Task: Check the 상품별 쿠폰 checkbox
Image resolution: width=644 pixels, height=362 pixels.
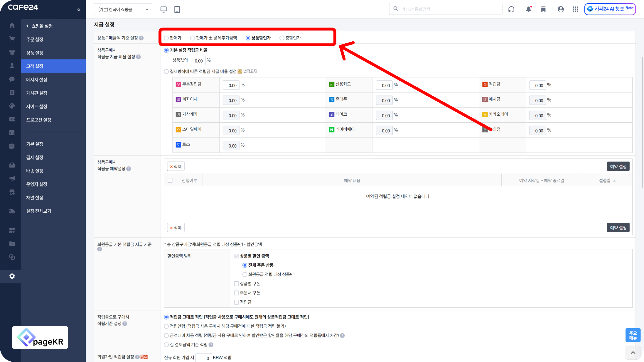Action: (236, 284)
